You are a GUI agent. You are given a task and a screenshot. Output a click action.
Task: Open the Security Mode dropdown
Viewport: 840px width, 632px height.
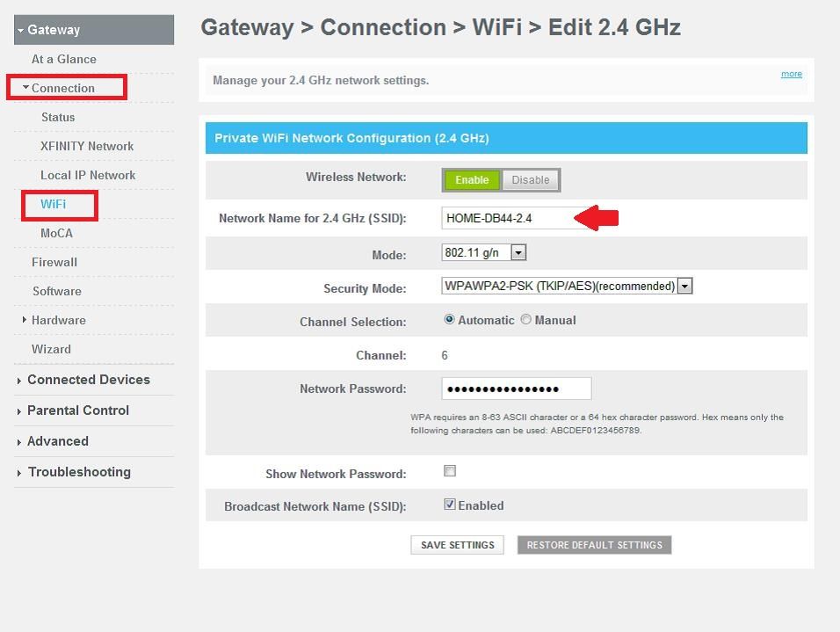[x=684, y=286]
